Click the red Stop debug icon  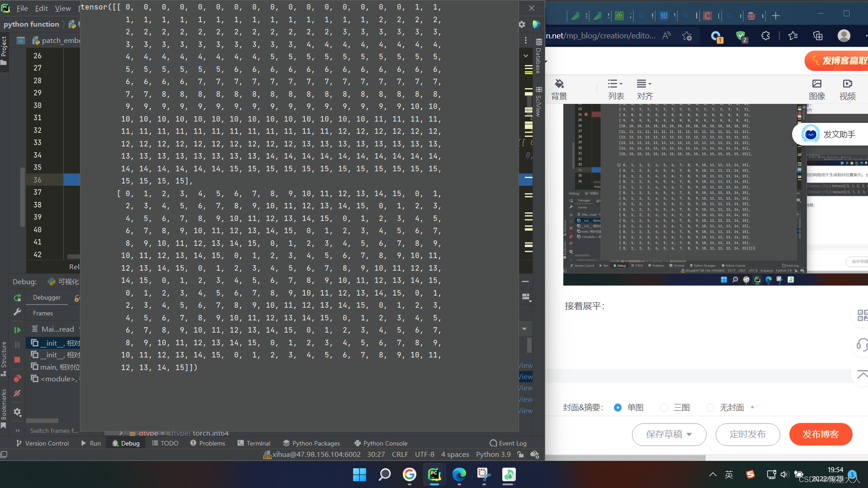coord(17,360)
